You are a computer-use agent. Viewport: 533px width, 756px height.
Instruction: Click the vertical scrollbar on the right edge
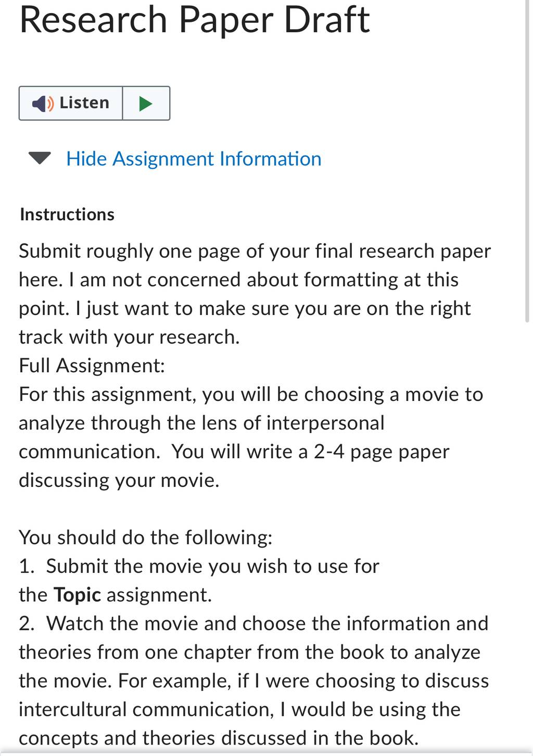[528, 161]
